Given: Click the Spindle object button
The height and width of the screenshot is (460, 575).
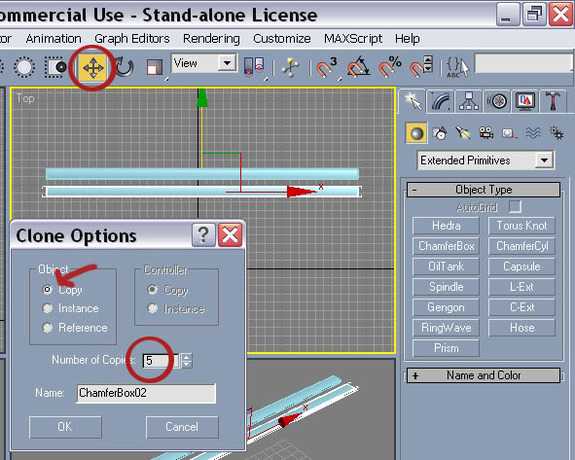Looking at the screenshot, I should (446, 287).
